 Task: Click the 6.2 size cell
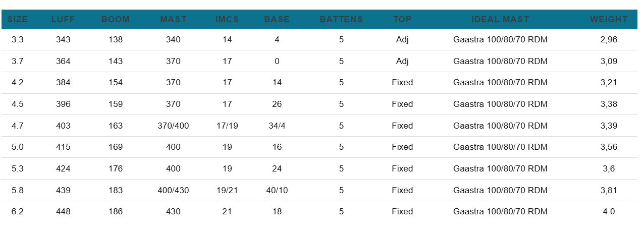pos(18,212)
